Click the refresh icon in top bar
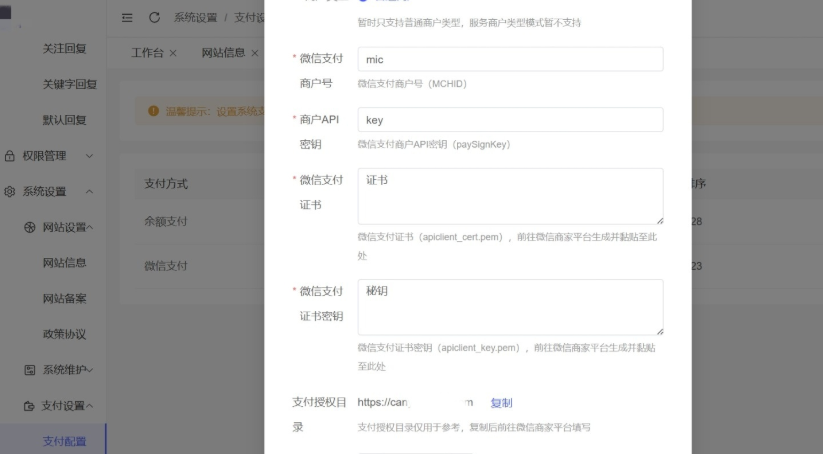Viewport: 823px width, 454px height. [x=154, y=17]
